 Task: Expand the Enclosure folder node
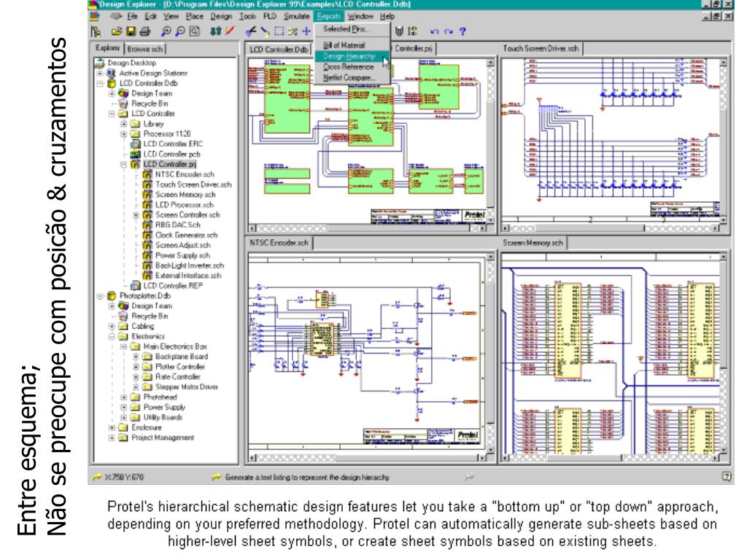(x=112, y=427)
